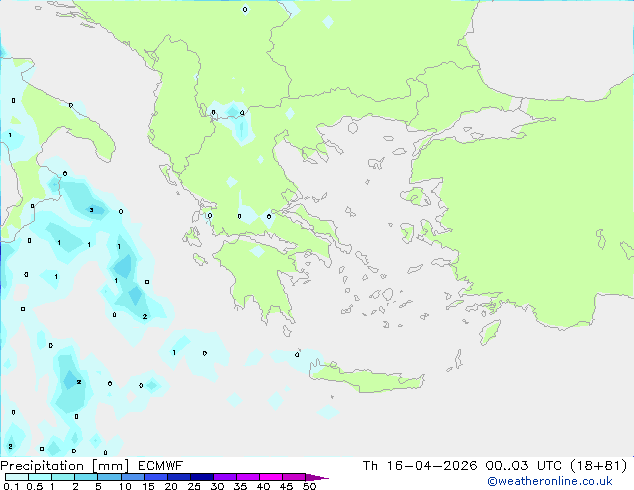Click the 1 to 2 mm legend swatch
Viewport: 634px width, 490px height.
[63, 477]
